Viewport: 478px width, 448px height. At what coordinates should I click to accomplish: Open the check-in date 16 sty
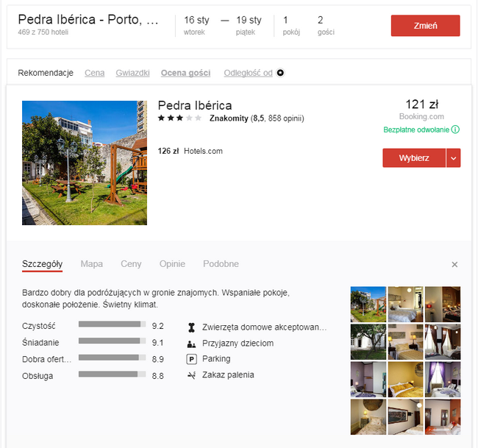click(x=196, y=24)
